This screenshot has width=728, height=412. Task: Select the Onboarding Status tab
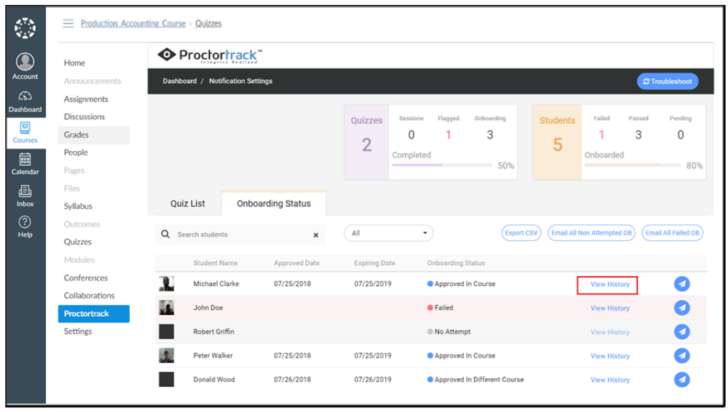(x=273, y=203)
